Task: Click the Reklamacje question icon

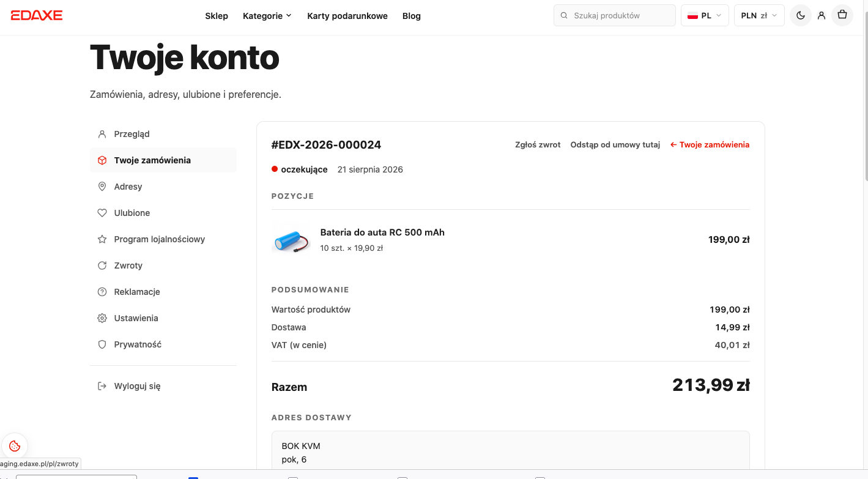Action: [x=102, y=292]
